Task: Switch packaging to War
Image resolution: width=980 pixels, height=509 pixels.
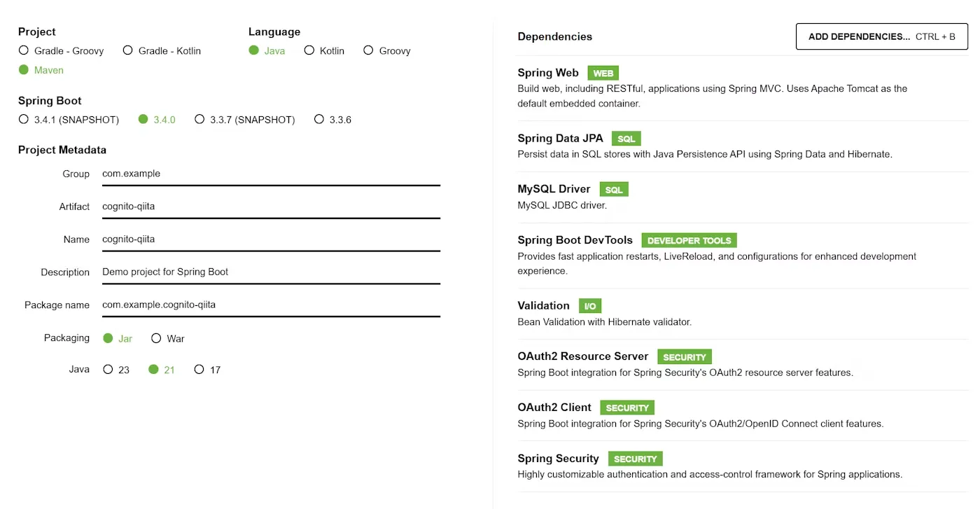Action: 156,338
